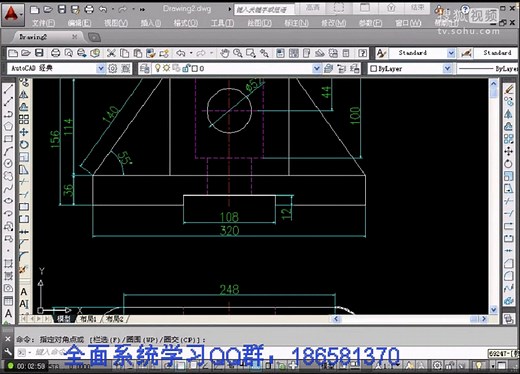Toggle layer 0 freeze sun icon
Viewport: 520px width, 374px height.
pos(166,68)
